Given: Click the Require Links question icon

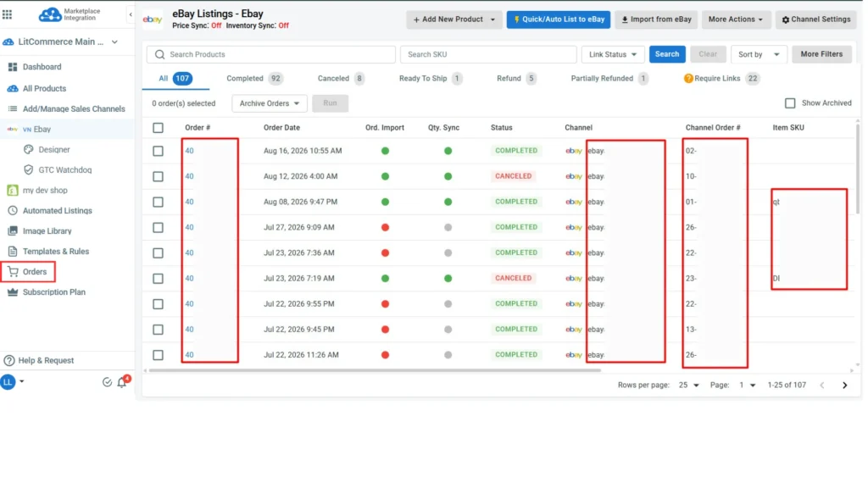Looking at the screenshot, I should pos(688,79).
